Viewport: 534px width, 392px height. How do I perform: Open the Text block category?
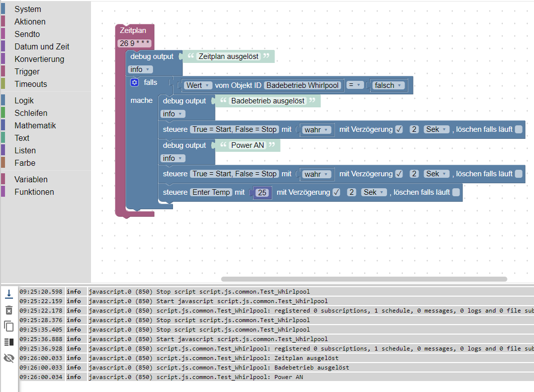22,138
